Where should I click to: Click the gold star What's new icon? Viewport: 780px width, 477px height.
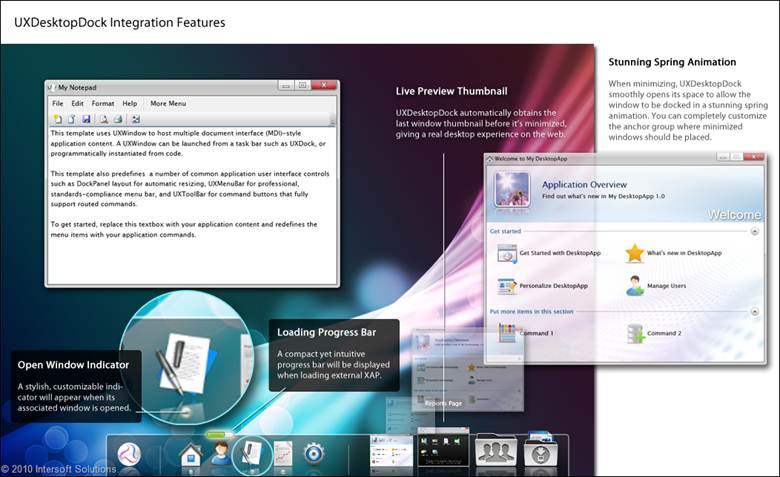tap(635, 253)
